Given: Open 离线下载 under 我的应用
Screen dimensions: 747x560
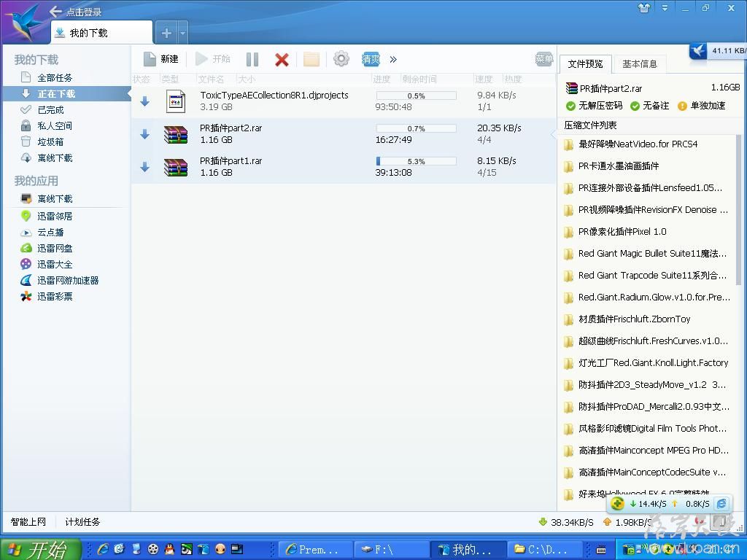Looking at the screenshot, I should (55, 198).
